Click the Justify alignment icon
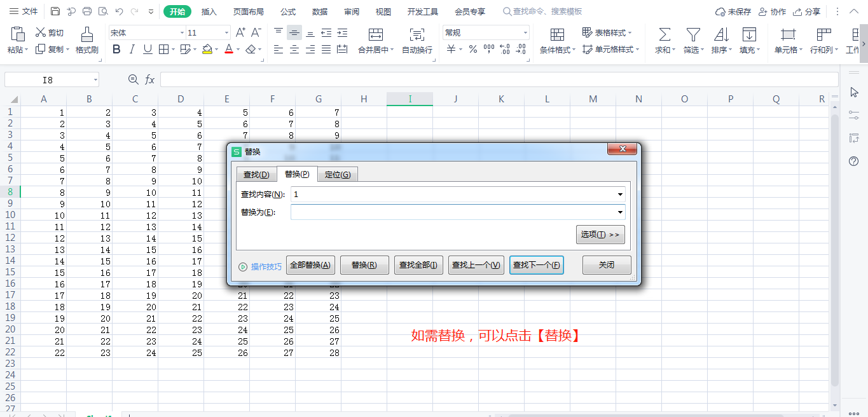The height and width of the screenshot is (417, 868). click(326, 49)
